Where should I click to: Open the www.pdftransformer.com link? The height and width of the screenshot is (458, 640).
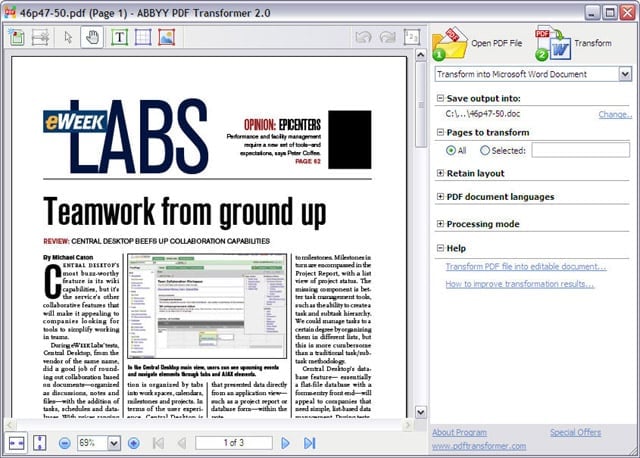pyautogui.click(x=479, y=446)
